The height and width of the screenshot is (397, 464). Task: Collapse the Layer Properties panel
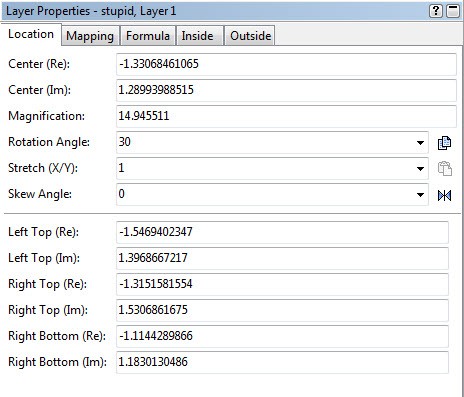[453, 11]
